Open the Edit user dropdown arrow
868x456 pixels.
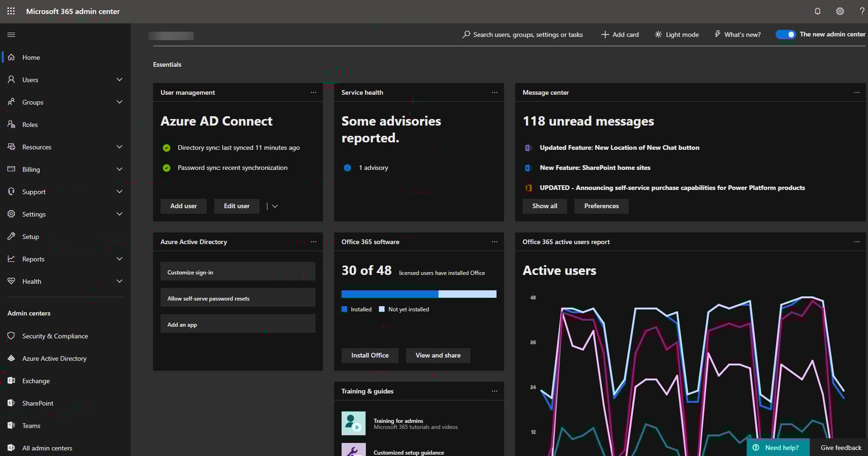275,206
